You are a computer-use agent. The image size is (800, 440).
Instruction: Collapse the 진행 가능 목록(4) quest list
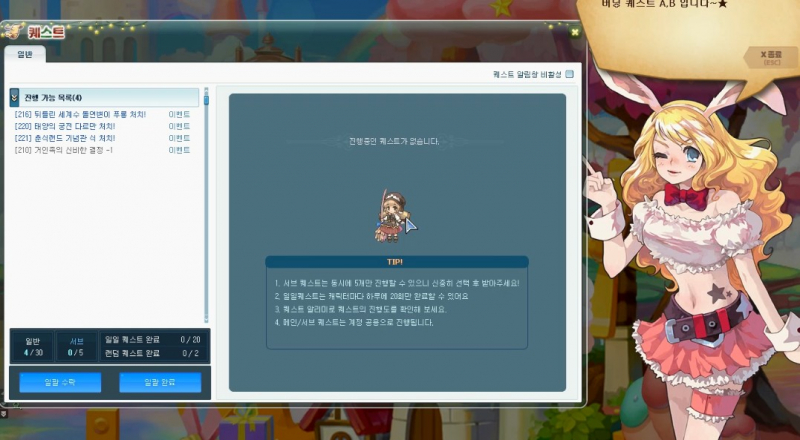(x=15, y=97)
